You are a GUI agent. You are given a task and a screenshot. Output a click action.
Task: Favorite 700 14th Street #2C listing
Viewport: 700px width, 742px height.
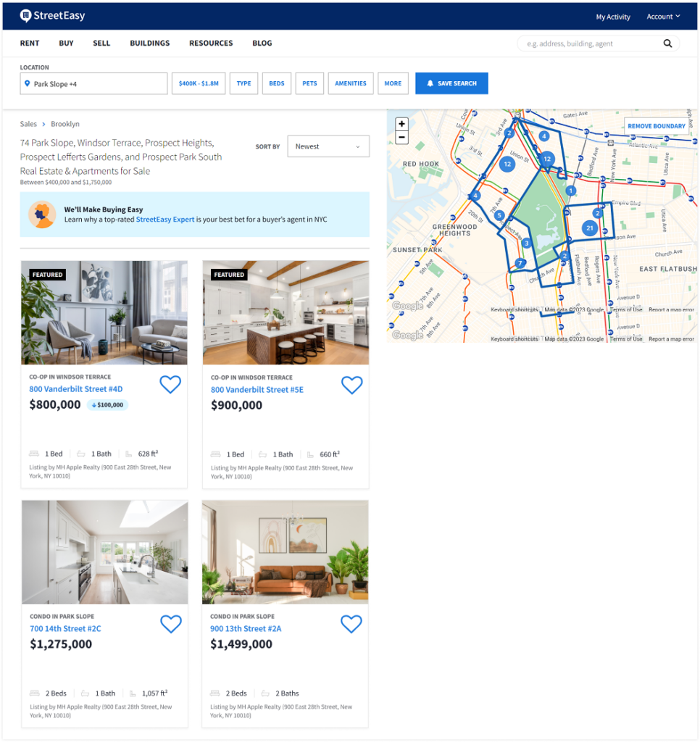[x=170, y=624]
